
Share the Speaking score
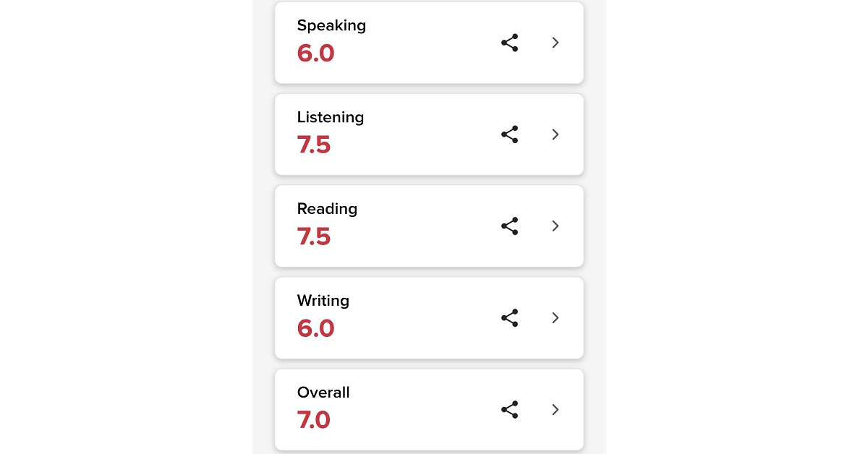point(510,43)
